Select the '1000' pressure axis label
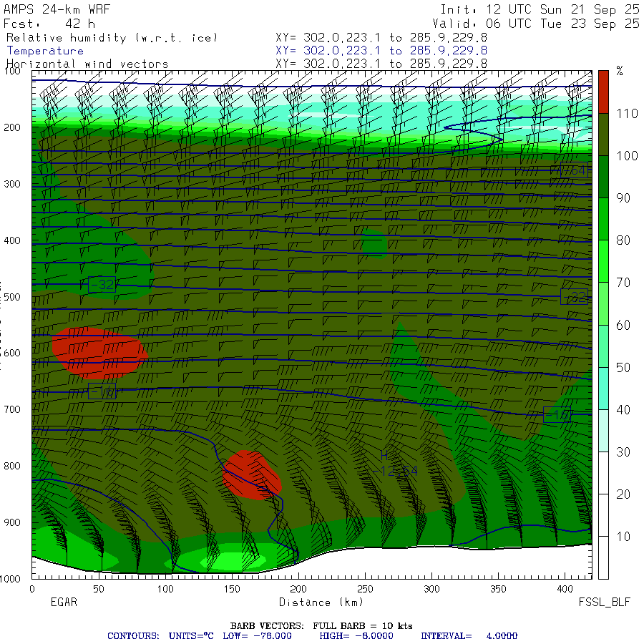Screen dimensions: 644x644 coord(10,579)
